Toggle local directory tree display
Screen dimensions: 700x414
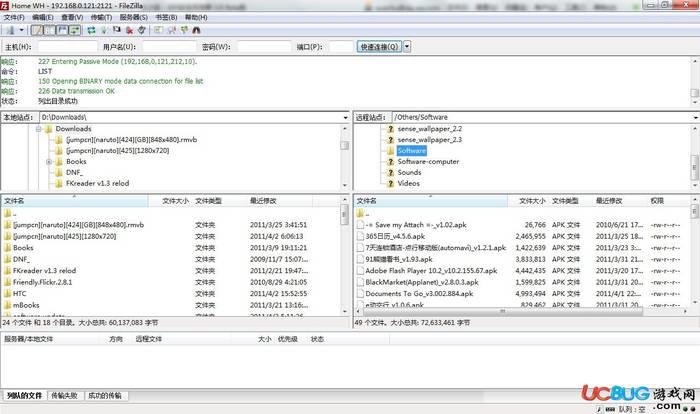[50, 30]
